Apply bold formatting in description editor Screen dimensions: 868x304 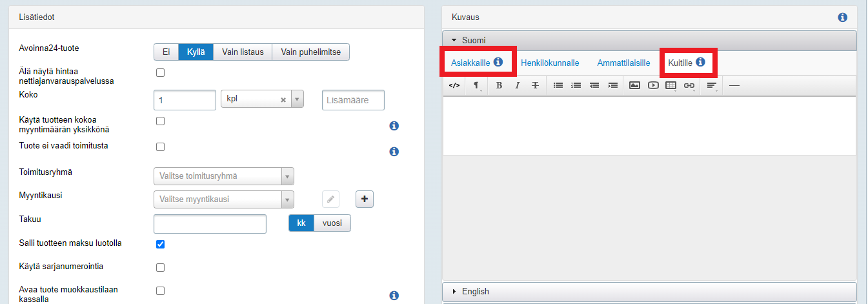pos(499,85)
